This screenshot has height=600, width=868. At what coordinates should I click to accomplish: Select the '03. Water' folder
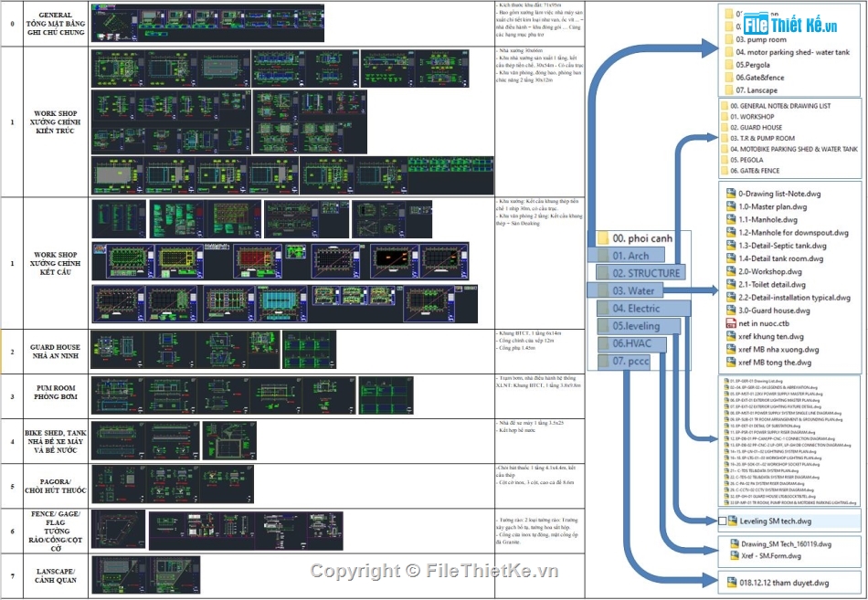click(x=625, y=290)
